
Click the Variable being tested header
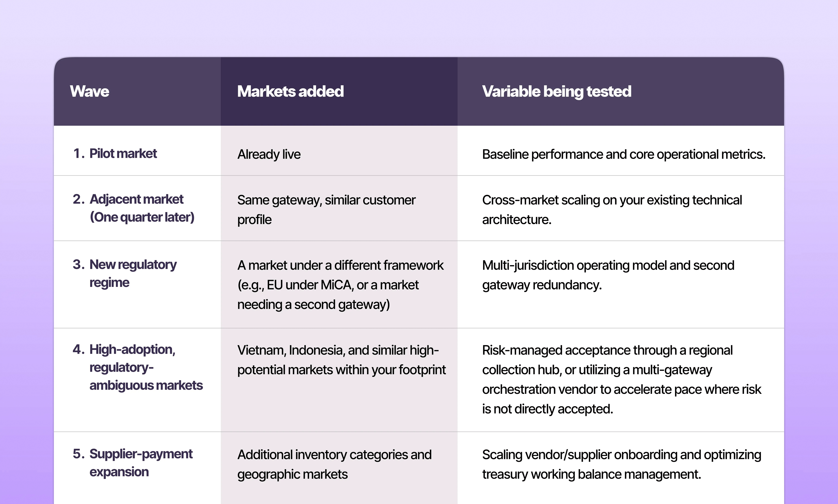click(x=557, y=91)
